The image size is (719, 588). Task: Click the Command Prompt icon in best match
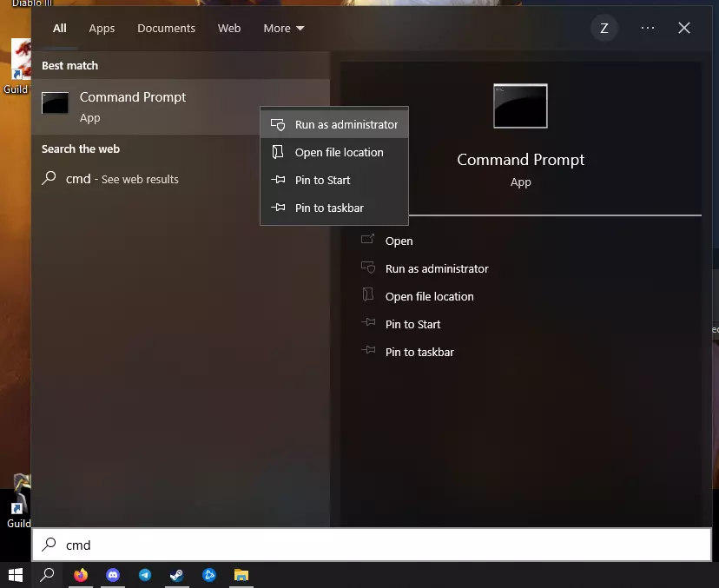(x=55, y=102)
